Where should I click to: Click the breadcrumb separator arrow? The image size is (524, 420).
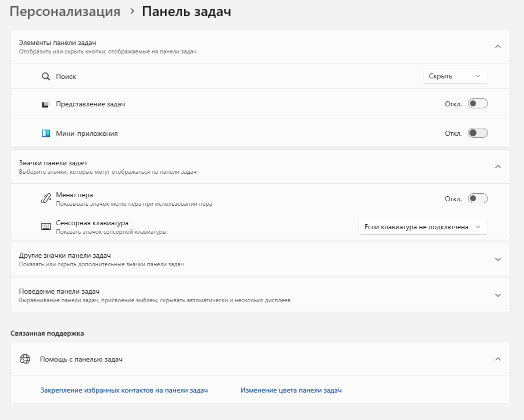[132, 11]
